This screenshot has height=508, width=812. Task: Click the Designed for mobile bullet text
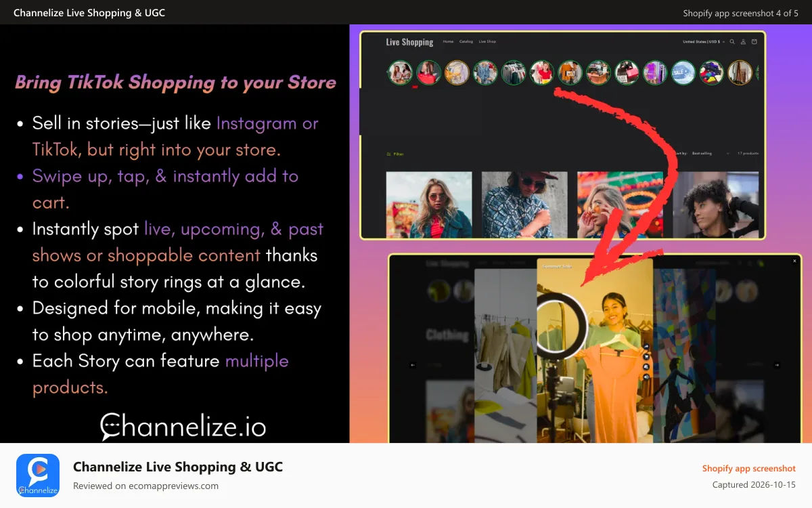tap(177, 321)
